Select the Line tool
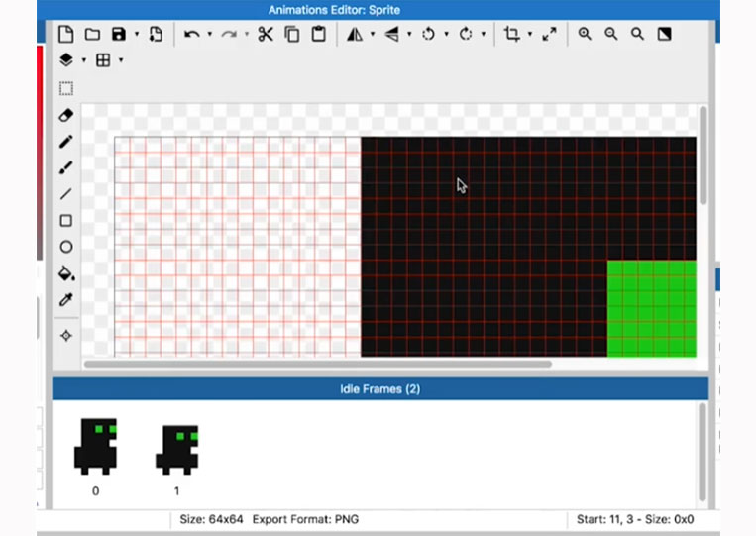The height and width of the screenshot is (536, 756). tap(66, 194)
